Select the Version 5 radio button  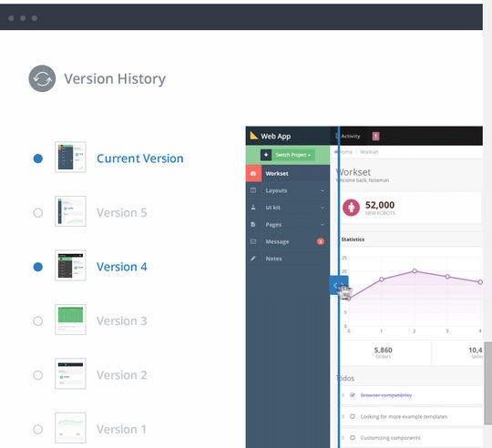tap(38, 212)
